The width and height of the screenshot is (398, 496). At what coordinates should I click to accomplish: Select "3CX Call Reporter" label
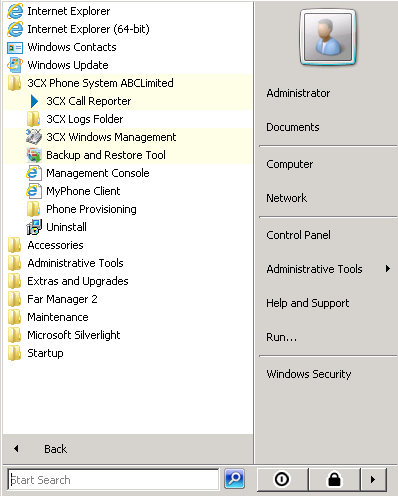pos(89,101)
